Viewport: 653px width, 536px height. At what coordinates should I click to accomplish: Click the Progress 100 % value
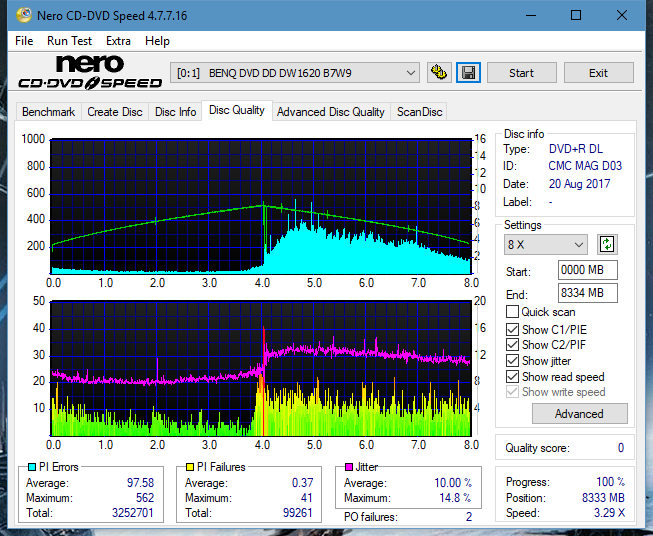[611, 482]
